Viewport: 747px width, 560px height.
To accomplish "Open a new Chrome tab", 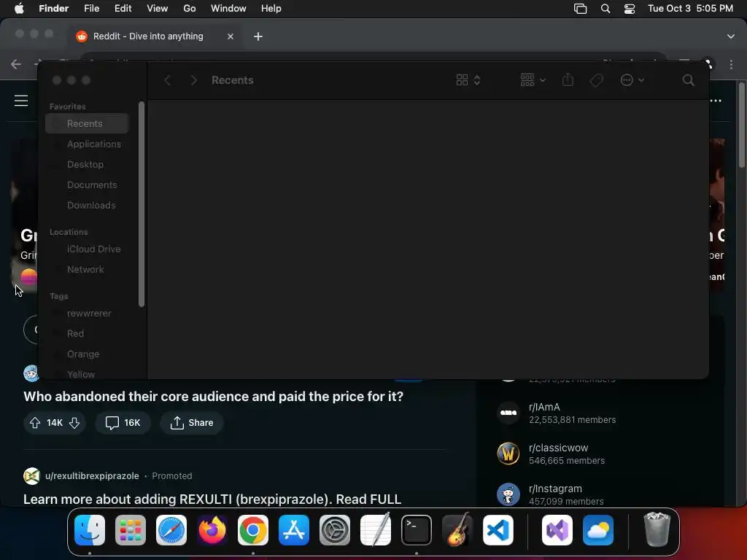I will (258, 36).
